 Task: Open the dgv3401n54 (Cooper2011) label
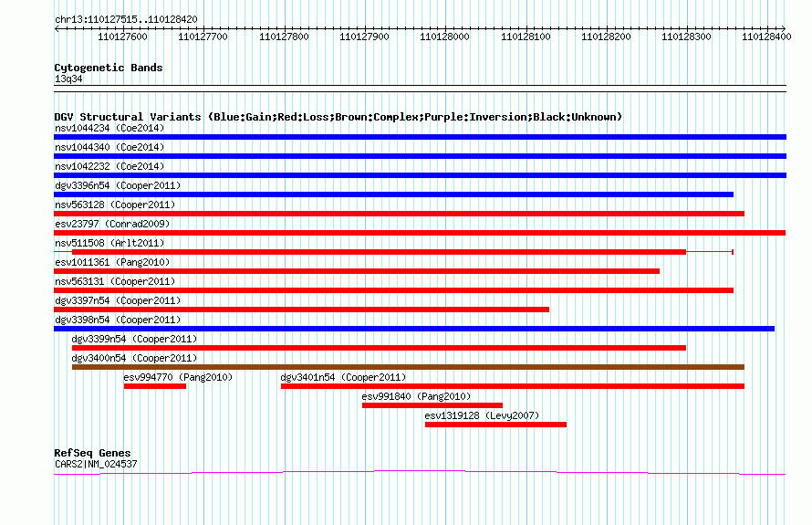point(343,377)
